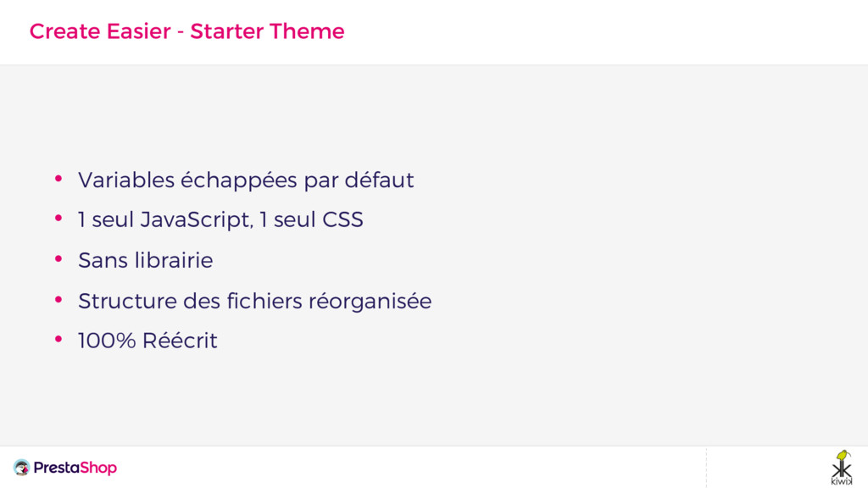Click the word "JavaScript" in the list
The width and height of the screenshot is (868, 488).
[196, 220]
